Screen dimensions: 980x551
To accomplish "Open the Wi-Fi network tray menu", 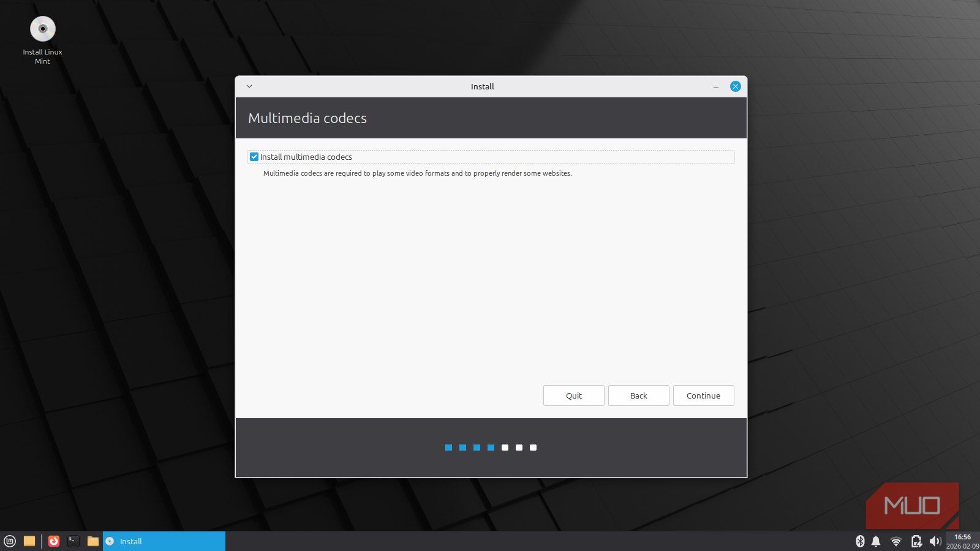I will 896,541.
